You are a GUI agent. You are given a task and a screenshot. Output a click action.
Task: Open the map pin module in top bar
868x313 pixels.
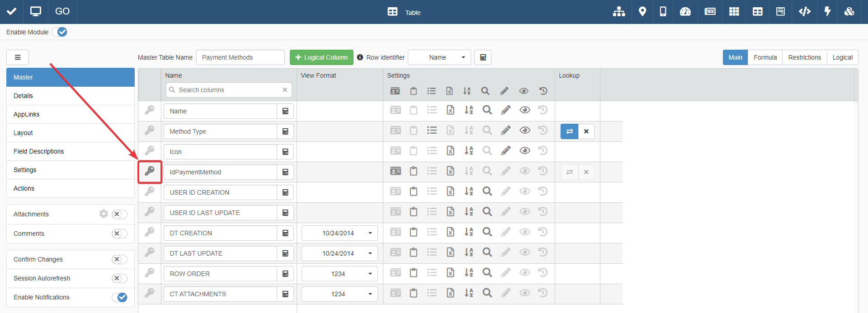coord(642,12)
